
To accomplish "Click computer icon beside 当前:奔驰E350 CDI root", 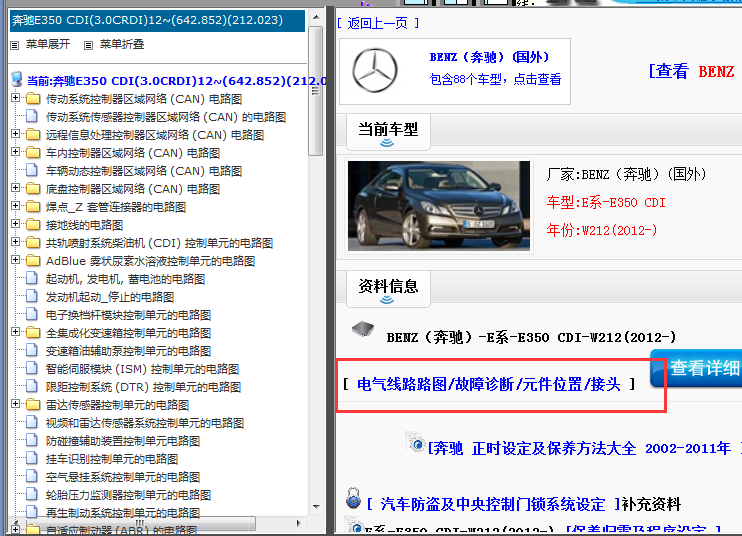I will coord(17,79).
